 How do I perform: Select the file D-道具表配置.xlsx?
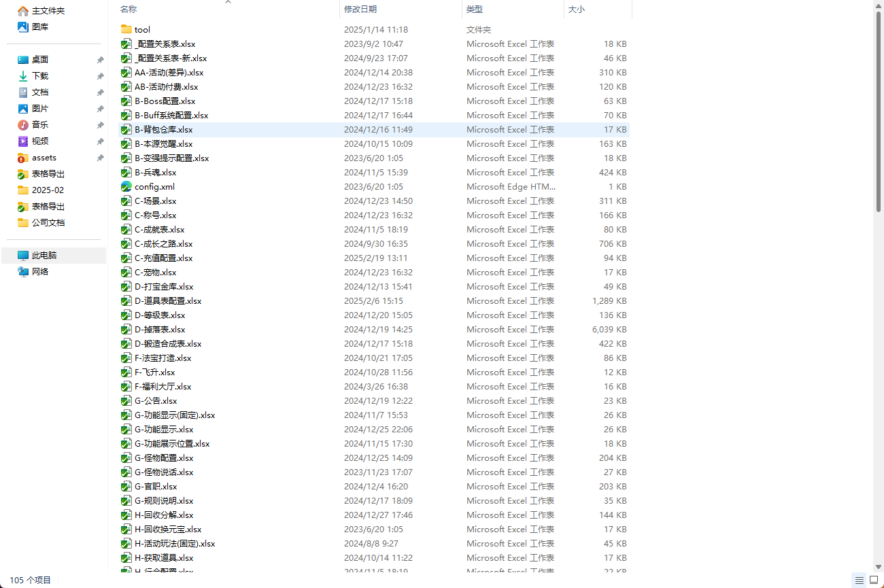coord(168,300)
